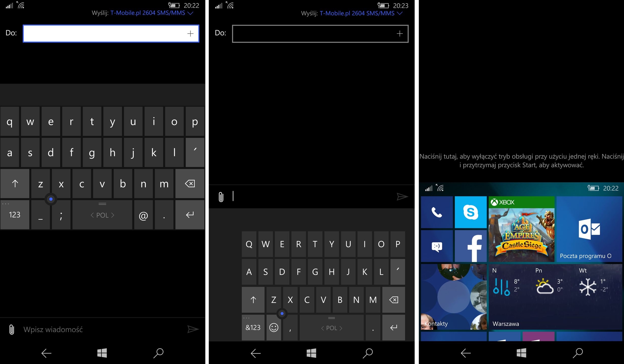Open the Outlook mail tile
The image size is (624, 364).
[589, 229]
